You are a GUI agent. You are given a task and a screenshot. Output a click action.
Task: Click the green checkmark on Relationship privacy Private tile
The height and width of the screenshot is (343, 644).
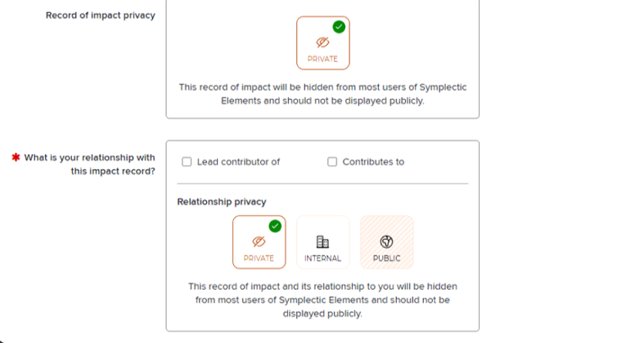[275, 226]
